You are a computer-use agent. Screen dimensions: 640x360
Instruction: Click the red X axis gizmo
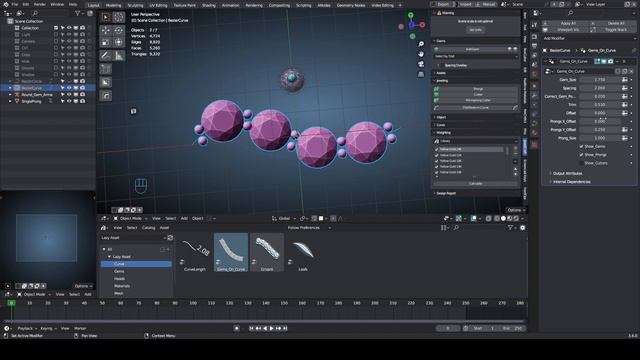(x=422, y=25)
